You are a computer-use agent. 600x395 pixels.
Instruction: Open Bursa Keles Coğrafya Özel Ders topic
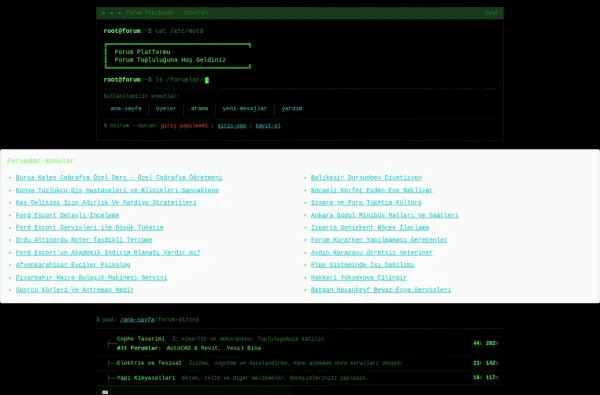tap(119, 178)
